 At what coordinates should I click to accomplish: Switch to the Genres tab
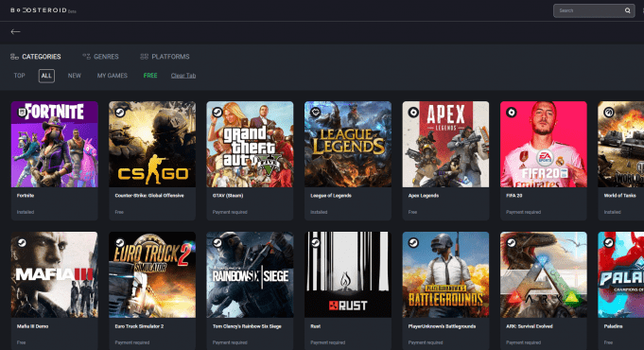(x=100, y=57)
